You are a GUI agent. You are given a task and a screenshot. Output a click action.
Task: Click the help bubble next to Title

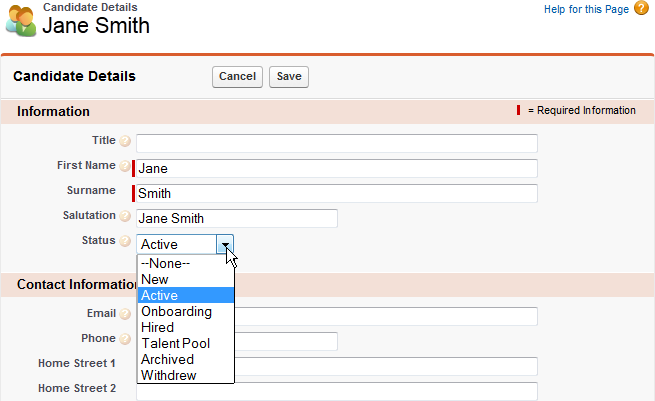coord(125,142)
